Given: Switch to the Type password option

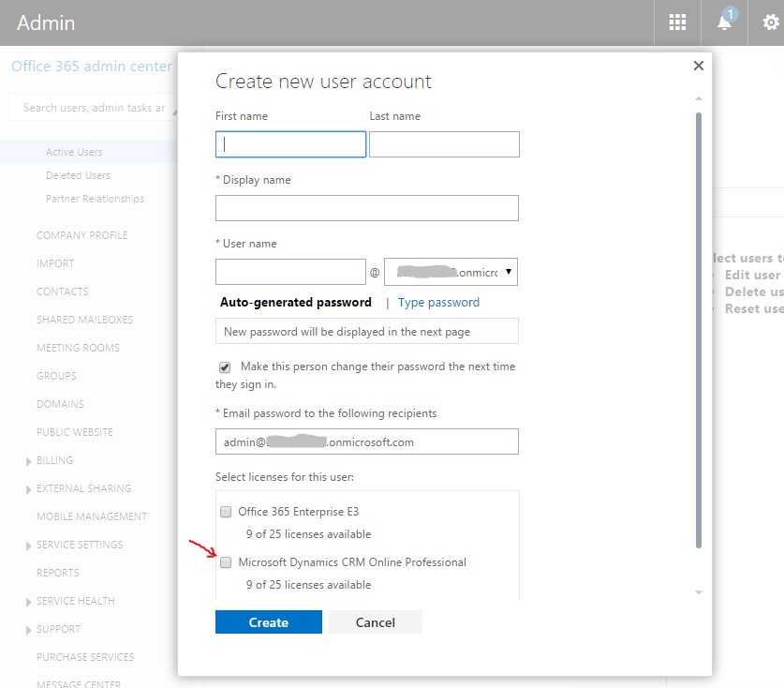Looking at the screenshot, I should click(x=438, y=303).
